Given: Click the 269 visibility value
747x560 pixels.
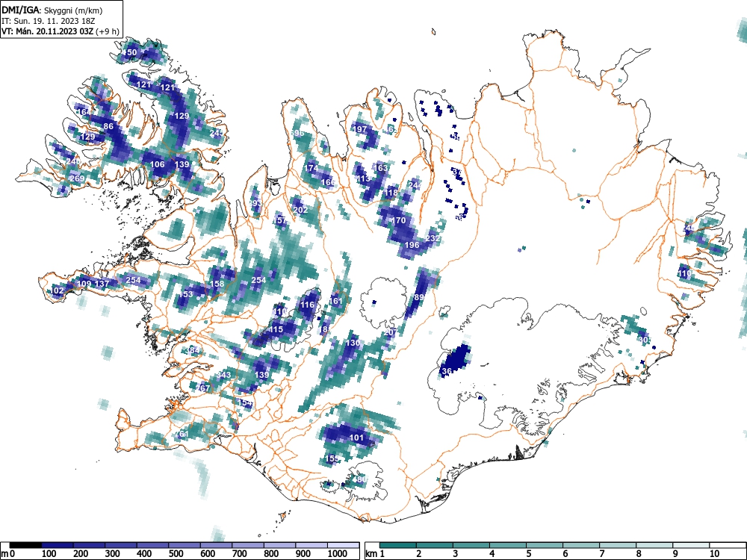Looking at the screenshot, I should (77, 178).
